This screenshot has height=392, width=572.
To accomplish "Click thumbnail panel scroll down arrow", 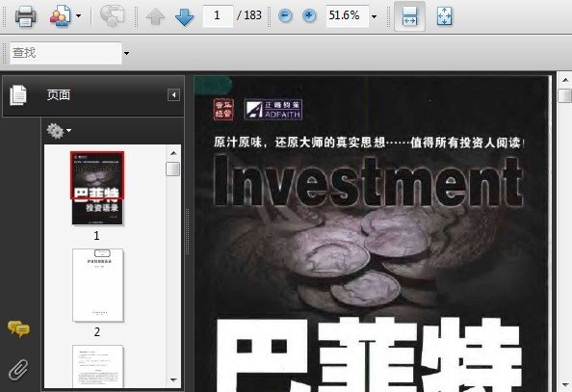I will pyautogui.click(x=173, y=380).
